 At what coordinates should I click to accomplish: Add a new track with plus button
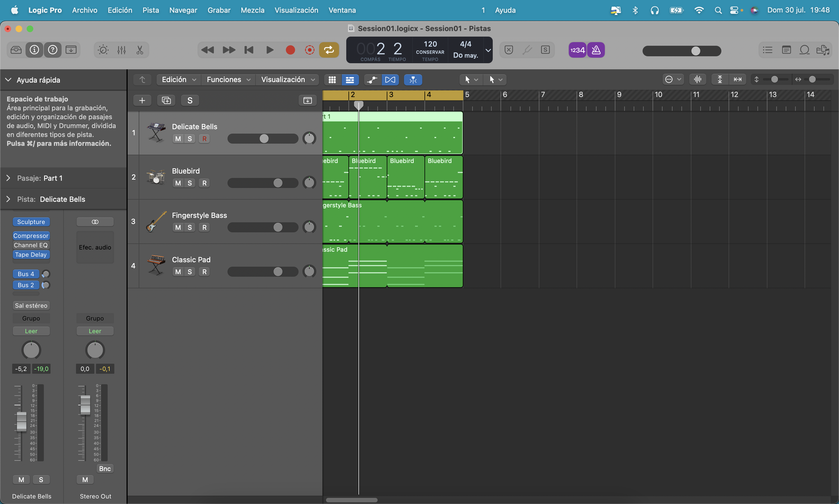pyautogui.click(x=142, y=101)
